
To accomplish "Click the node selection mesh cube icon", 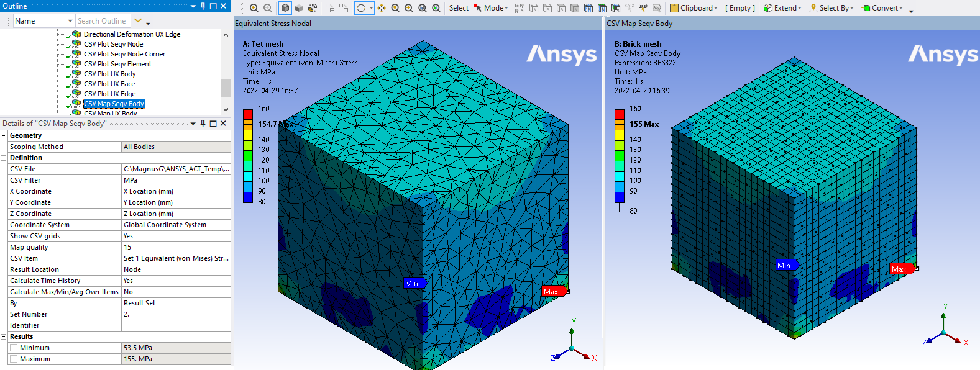I will (588, 8).
